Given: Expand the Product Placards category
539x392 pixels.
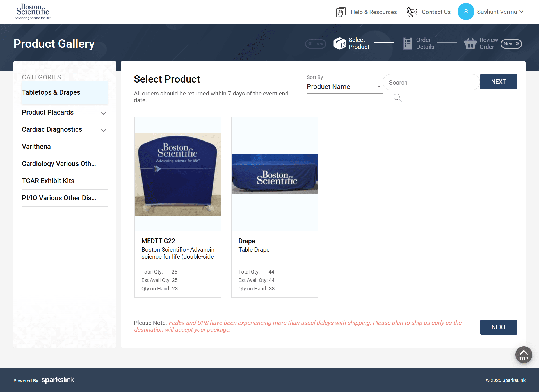Looking at the screenshot, I should coord(103,113).
